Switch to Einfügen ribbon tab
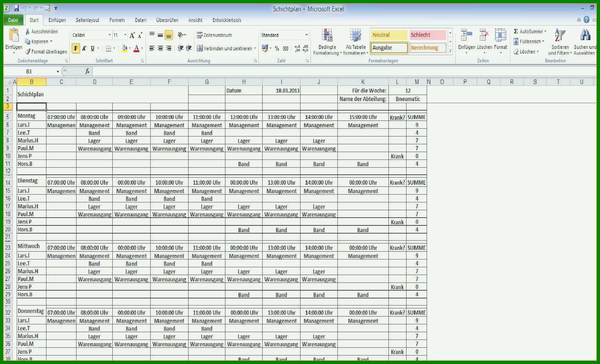This screenshot has width=600, height=364. (x=57, y=20)
